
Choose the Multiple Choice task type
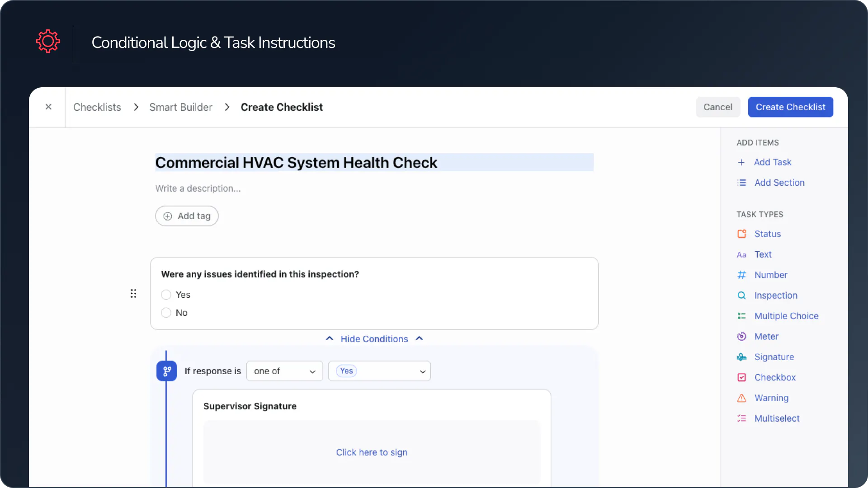[786, 316]
